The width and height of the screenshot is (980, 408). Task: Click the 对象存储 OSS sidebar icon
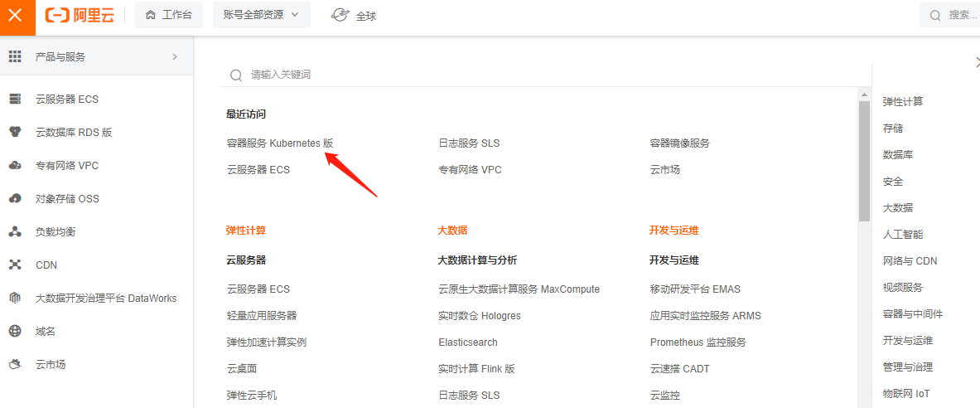point(15,198)
